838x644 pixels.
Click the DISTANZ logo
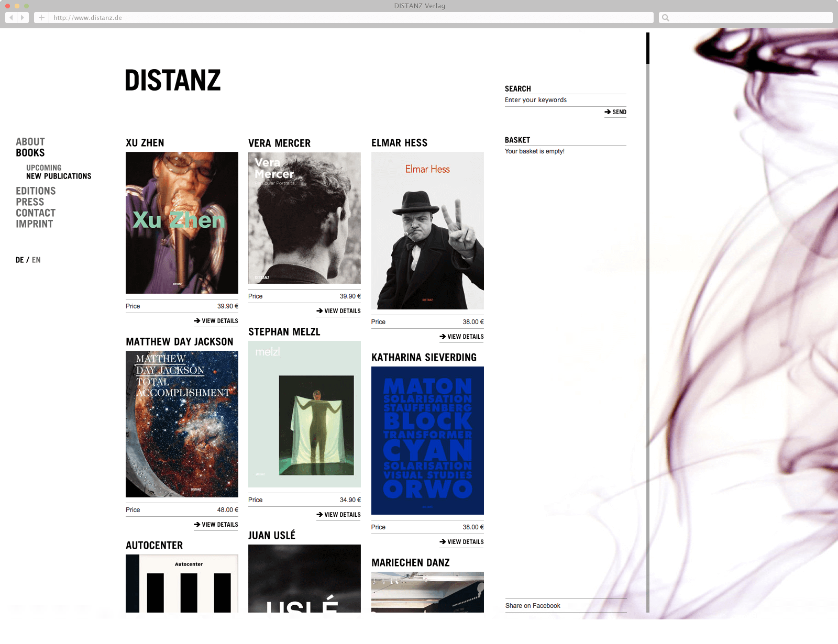click(173, 81)
